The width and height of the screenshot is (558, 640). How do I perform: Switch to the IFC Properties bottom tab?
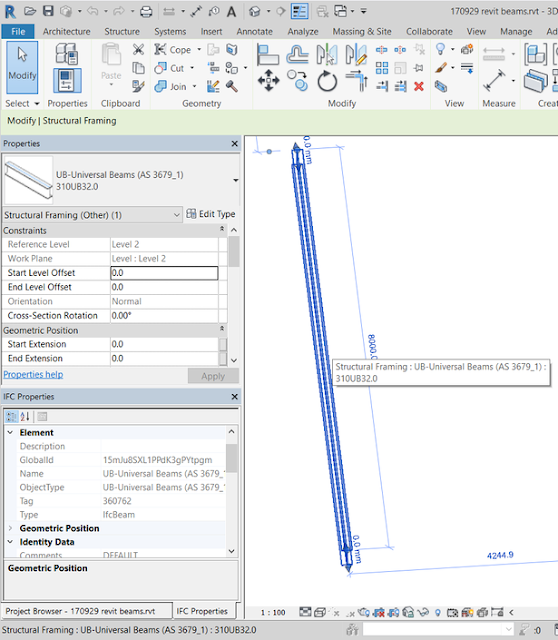tap(202, 611)
